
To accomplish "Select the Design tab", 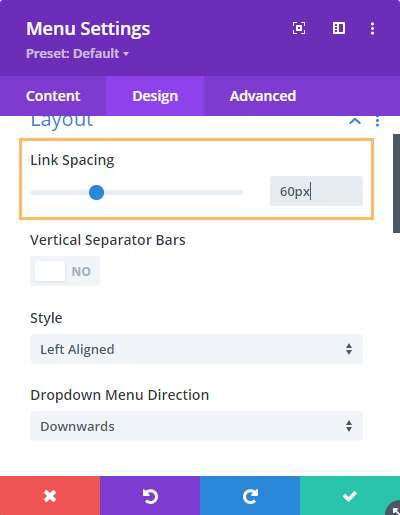I will 155,96.
